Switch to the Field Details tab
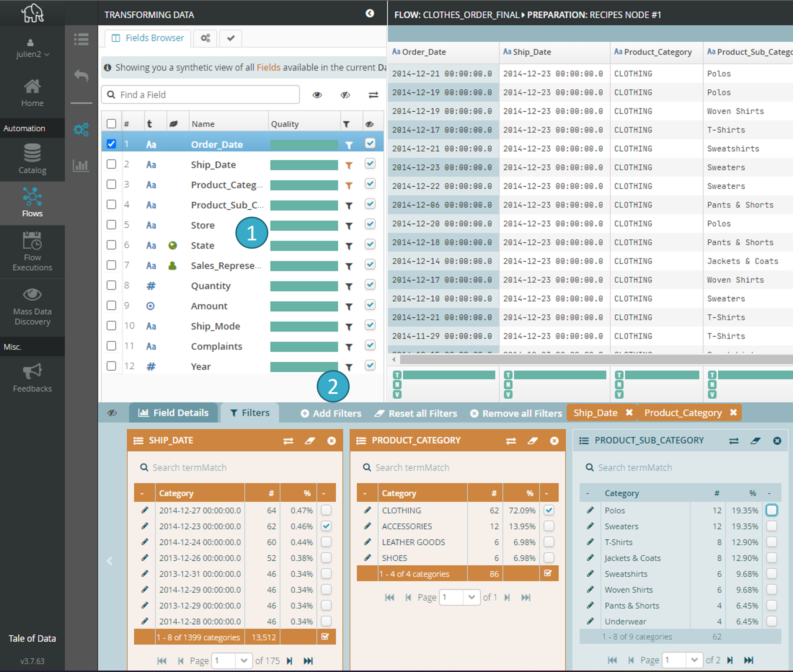Viewport: 793px width, 672px height. click(173, 413)
